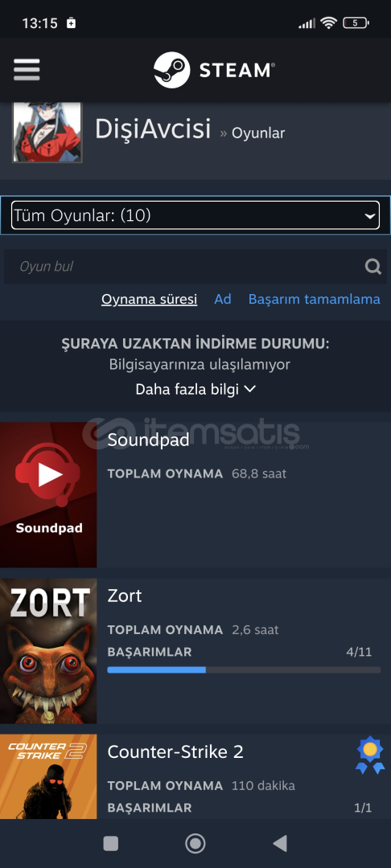Image resolution: width=391 pixels, height=868 pixels.
Task: Click the dropdown arrow on games filter
Action: [370, 216]
